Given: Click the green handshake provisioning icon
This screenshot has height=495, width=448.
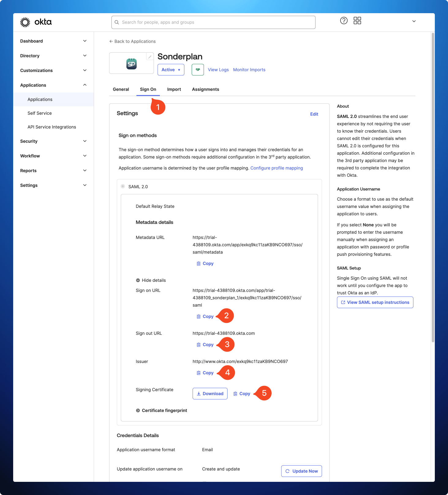Looking at the screenshot, I should pos(198,70).
